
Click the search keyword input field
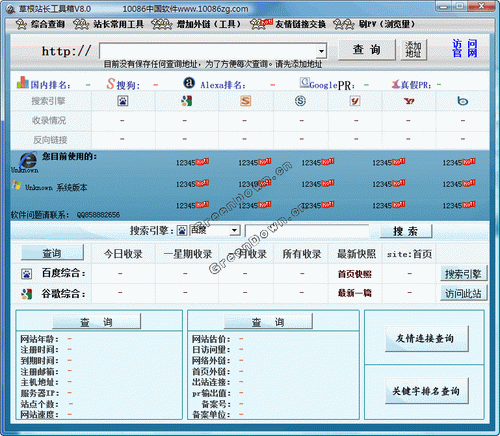point(307,231)
